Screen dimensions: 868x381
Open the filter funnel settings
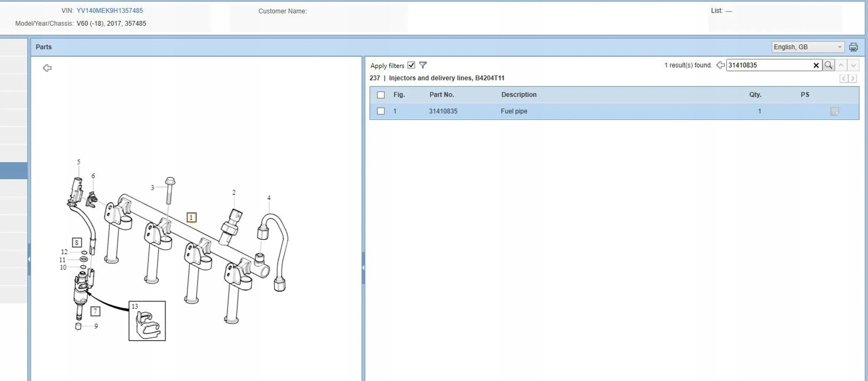[423, 65]
